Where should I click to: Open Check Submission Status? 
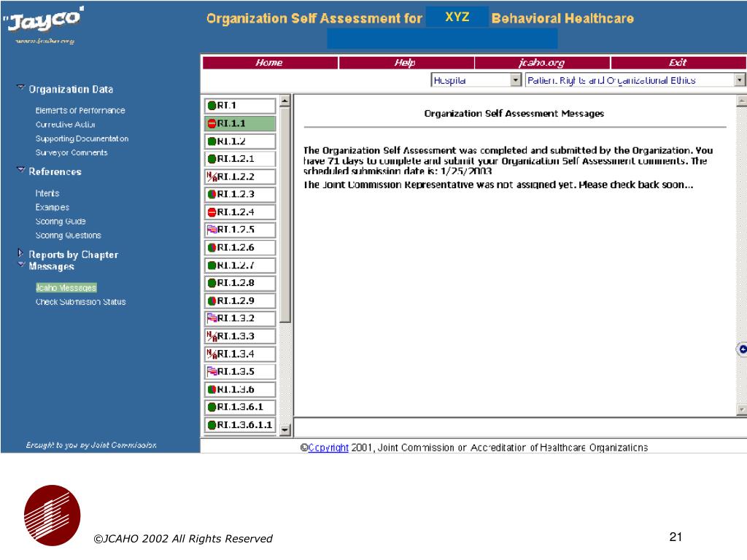tap(80, 302)
